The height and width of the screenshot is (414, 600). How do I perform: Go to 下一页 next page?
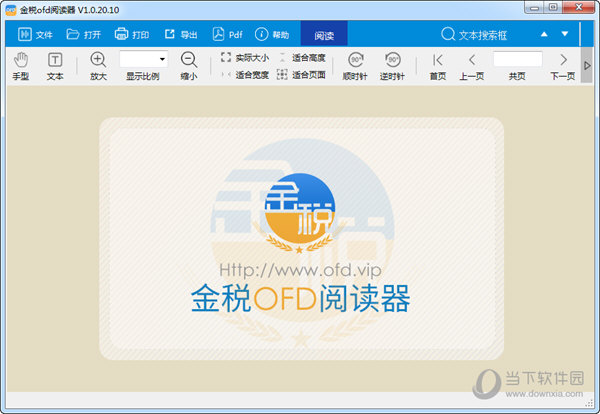tap(563, 66)
